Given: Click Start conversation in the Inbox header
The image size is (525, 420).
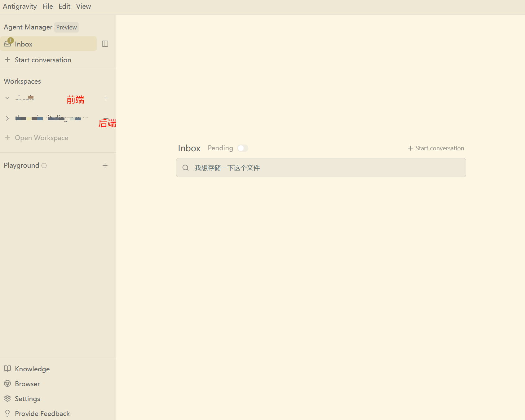Looking at the screenshot, I should [436, 148].
